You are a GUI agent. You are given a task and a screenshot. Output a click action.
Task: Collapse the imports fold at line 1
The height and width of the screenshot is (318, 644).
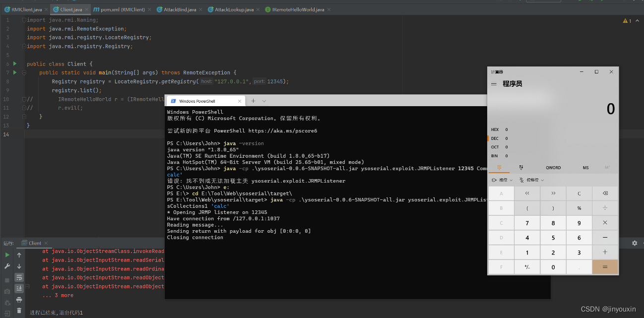click(x=23, y=20)
